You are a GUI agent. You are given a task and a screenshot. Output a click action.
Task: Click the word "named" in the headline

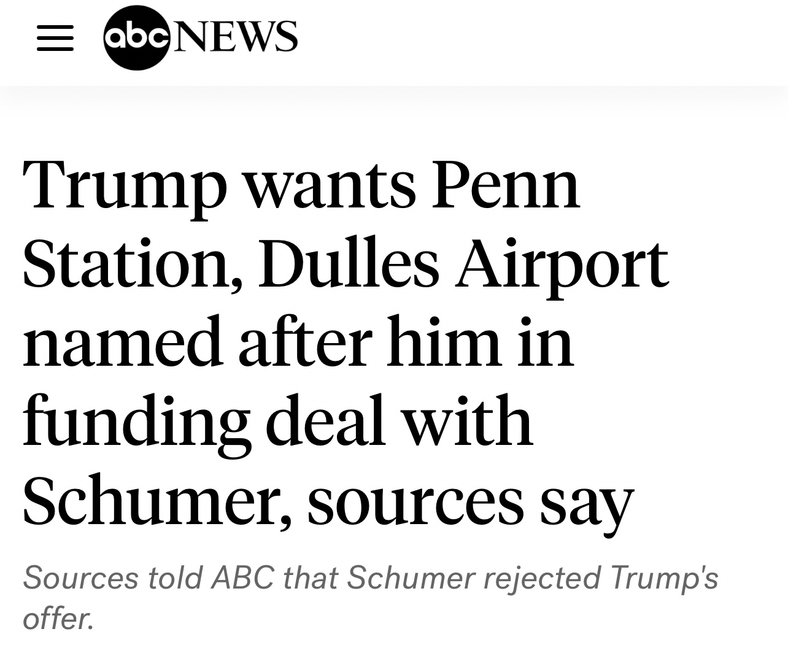click(122, 342)
